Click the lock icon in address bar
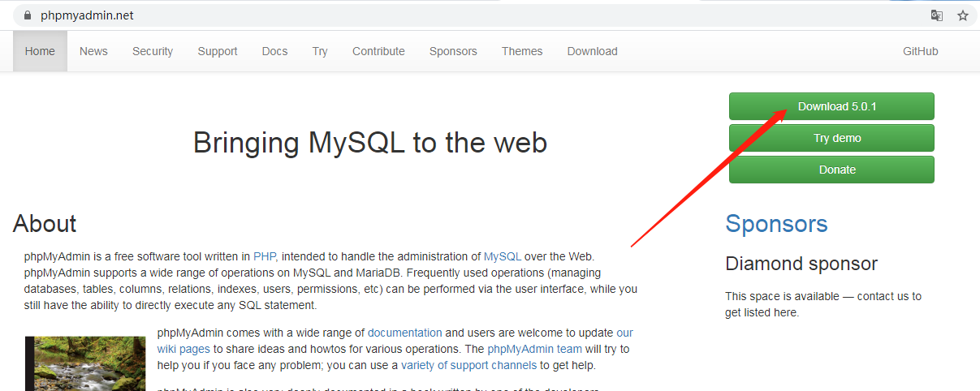 28,15
